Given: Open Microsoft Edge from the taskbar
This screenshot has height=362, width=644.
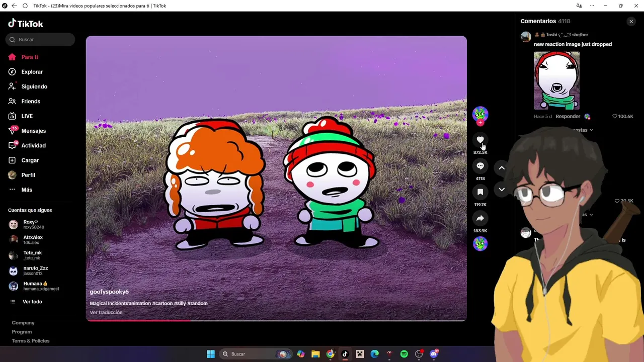Looking at the screenshot, I should pos(374,354).
